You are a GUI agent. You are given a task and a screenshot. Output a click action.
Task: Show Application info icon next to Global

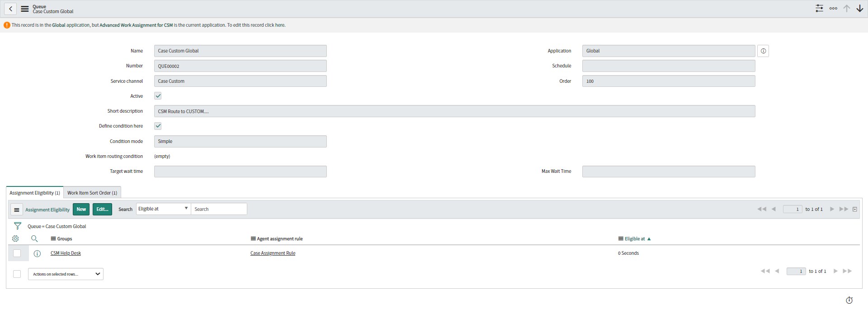(x=763, y=51)
